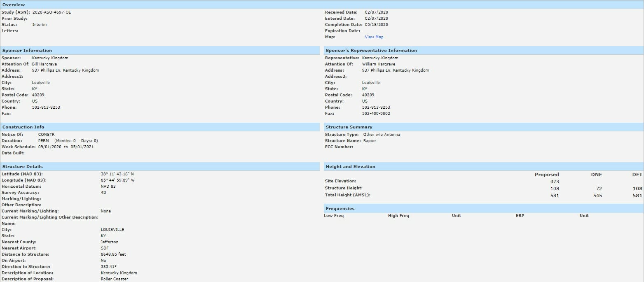Click the ERP column heading in Frequencies

pos(520,216)
